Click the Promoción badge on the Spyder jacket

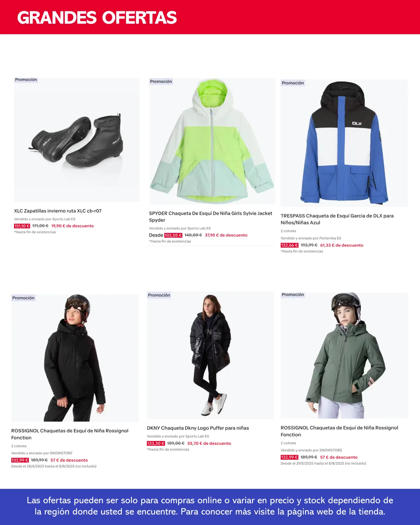161,81
